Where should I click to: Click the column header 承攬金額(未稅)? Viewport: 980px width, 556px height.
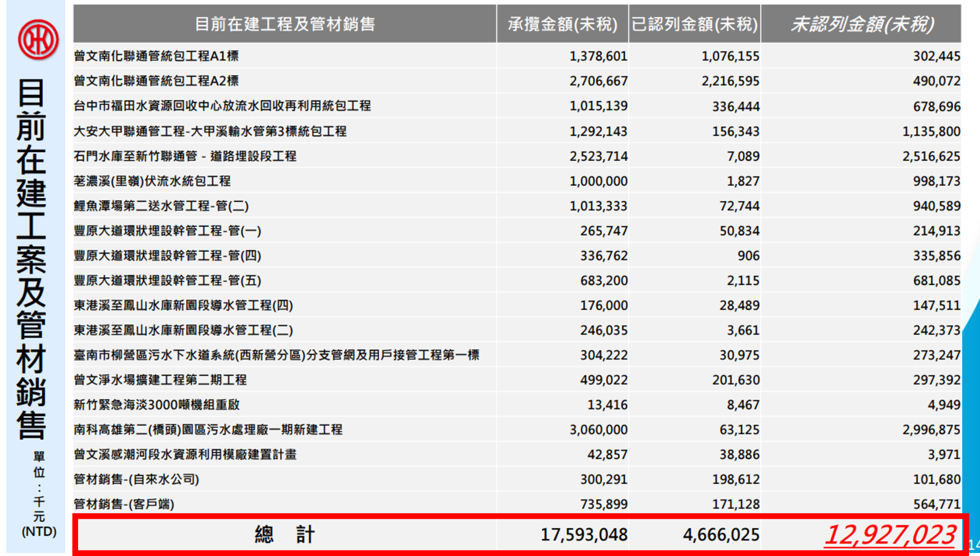[x=562, y=24]
